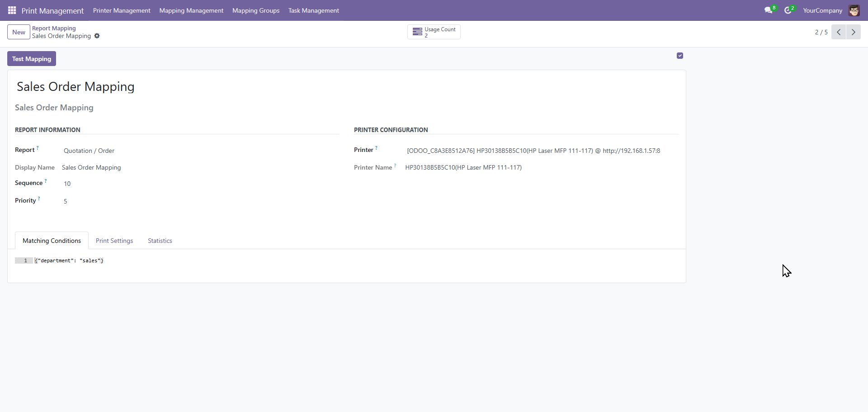Image resolution: width=868 pixels, height=412 pixels.
Task: Switch to the Print Settings tab
Action: [x=114, y=241]
